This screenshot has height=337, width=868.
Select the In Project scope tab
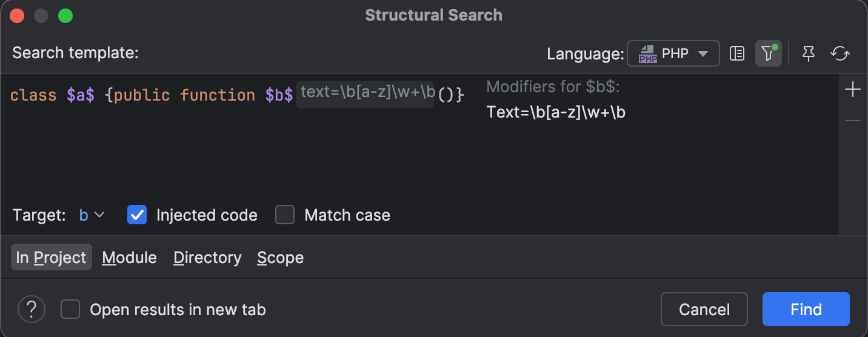(x=52, y=258)
